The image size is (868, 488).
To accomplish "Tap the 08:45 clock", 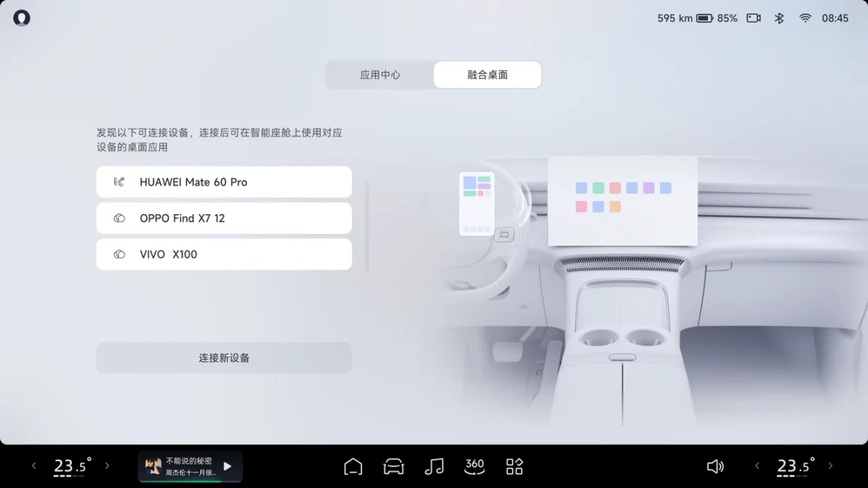I will point(835,18).
